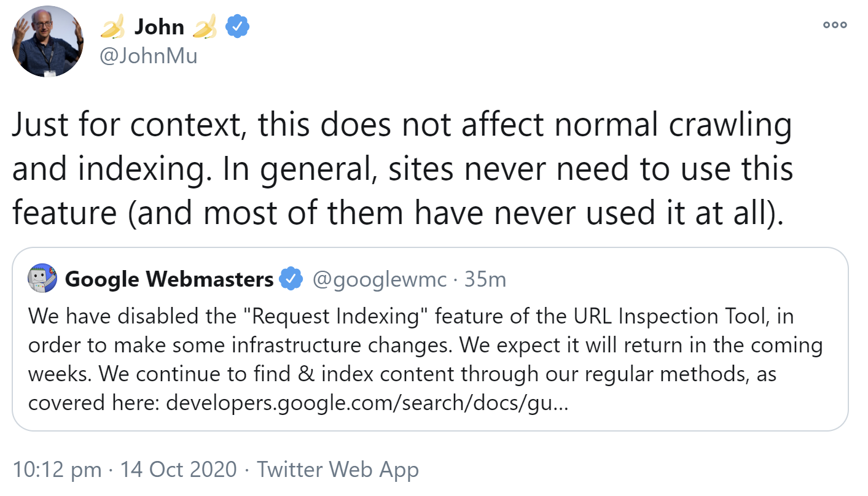Click the Google Webmasters display name
Viewport: 868px width, 496px height.
tap(170, 279)
